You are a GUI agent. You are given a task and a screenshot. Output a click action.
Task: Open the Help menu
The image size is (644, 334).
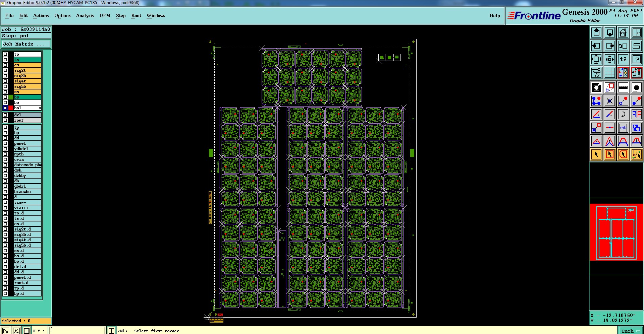495,15
